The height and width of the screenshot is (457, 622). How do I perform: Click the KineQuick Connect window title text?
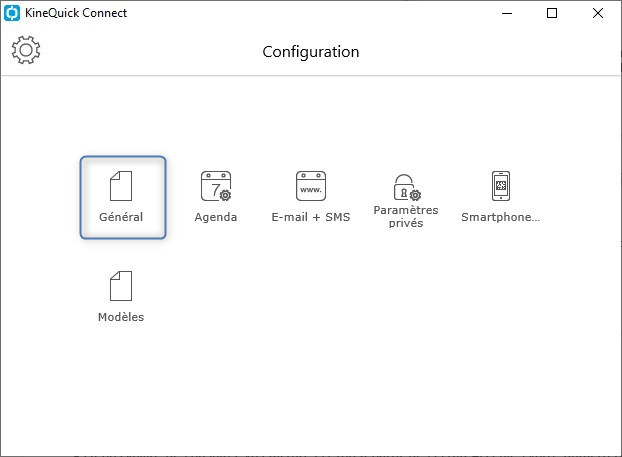tap(76, 13)
